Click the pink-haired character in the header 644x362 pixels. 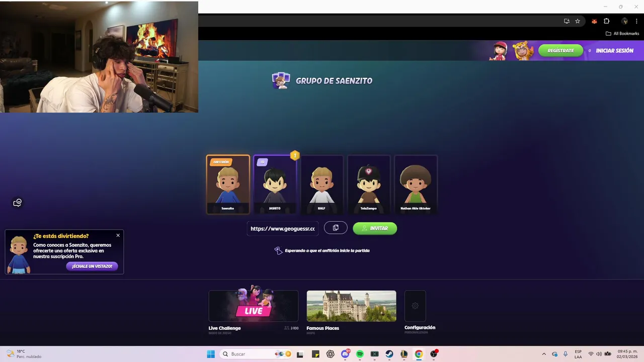coord(499,51)
